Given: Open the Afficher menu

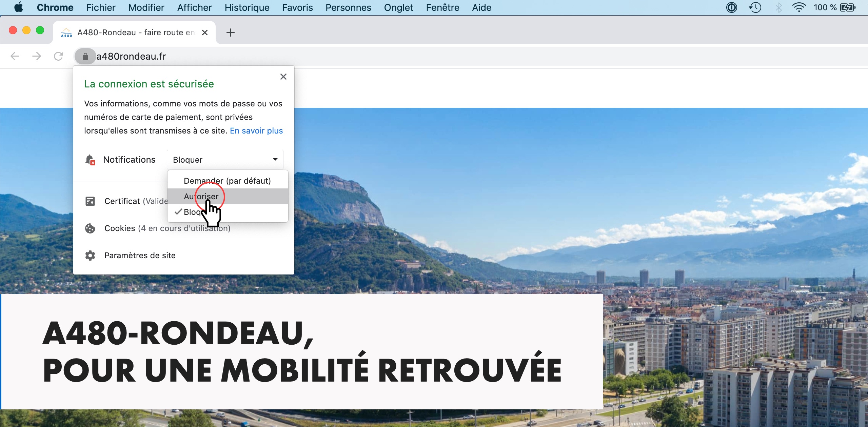Looking at the screenshot, I should tap(194, 7).
